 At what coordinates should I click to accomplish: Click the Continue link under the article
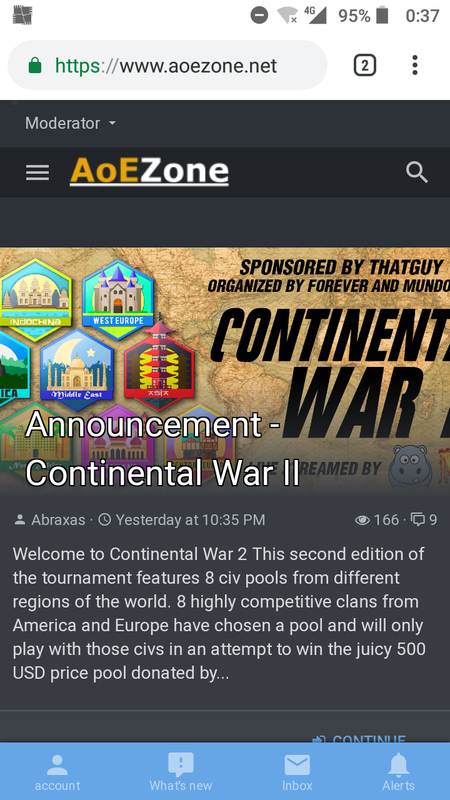pos(359,739)
